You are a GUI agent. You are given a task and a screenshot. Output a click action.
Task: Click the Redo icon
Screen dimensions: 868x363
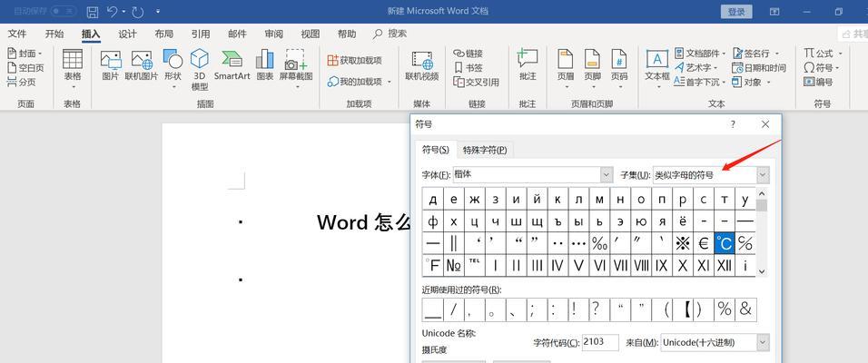[x=138, y=11]
